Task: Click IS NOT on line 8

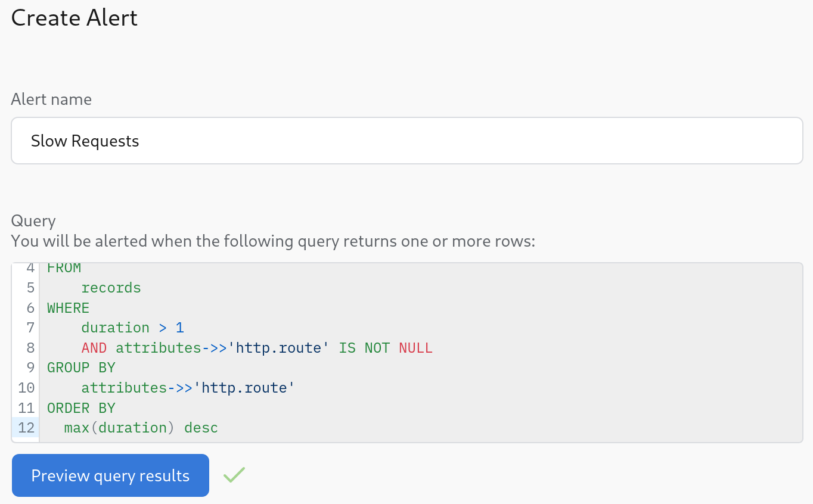Action: point(364,348)
